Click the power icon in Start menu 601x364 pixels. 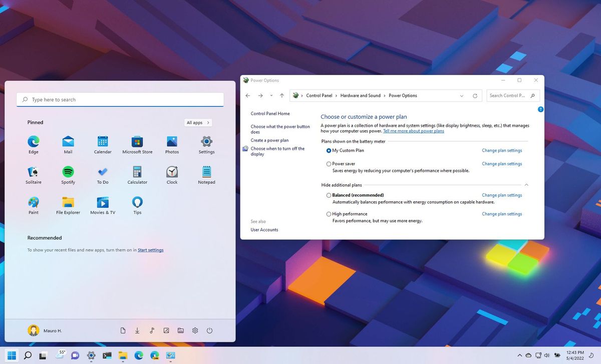(209, 330)
